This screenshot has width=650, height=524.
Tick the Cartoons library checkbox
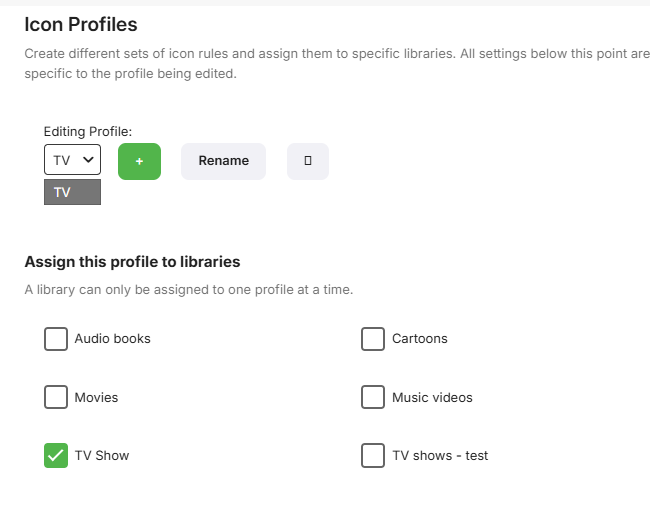[x=373, y=339]
